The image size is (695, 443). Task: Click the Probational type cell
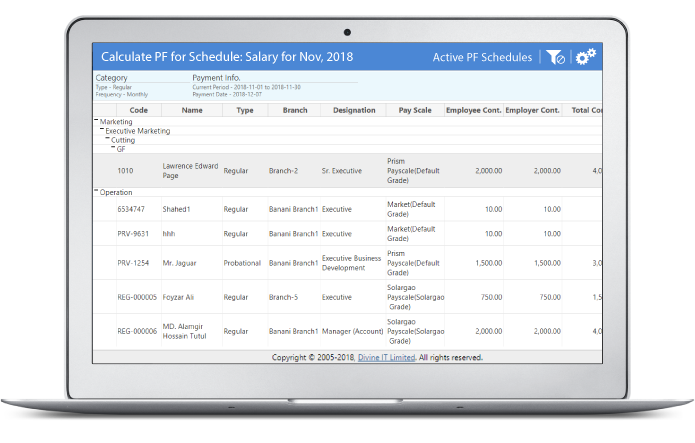(x=245, y=263)
